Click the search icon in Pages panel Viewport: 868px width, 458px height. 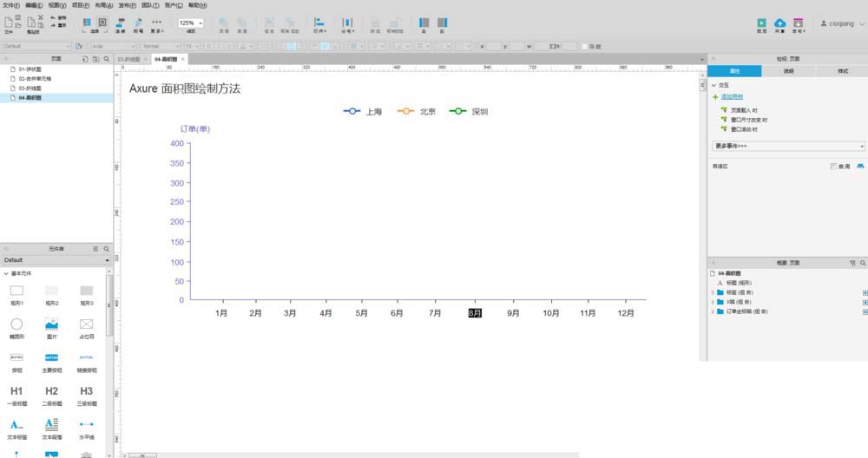106,59
